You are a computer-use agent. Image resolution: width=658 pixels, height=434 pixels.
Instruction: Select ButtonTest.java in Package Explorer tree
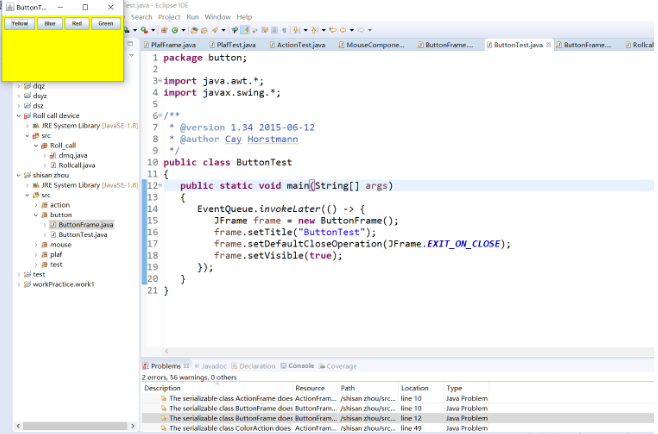point(78,235)
